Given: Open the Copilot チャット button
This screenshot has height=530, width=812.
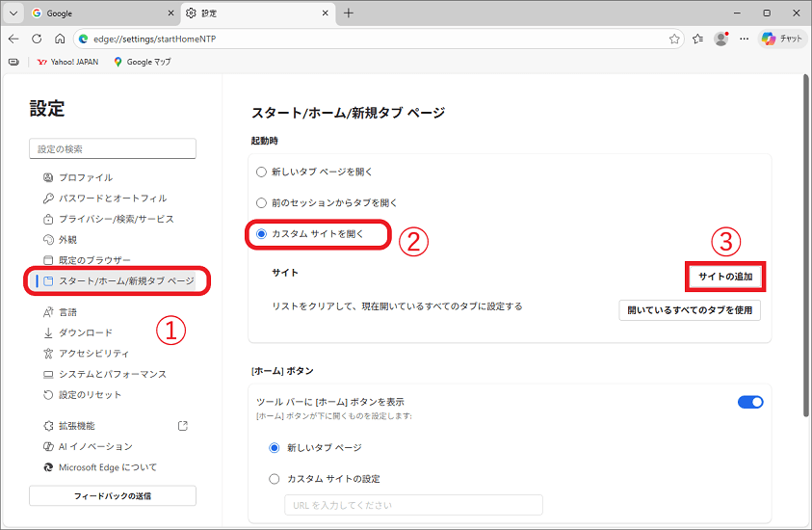Looking at the screenshot, I should (x=782, y=39).
